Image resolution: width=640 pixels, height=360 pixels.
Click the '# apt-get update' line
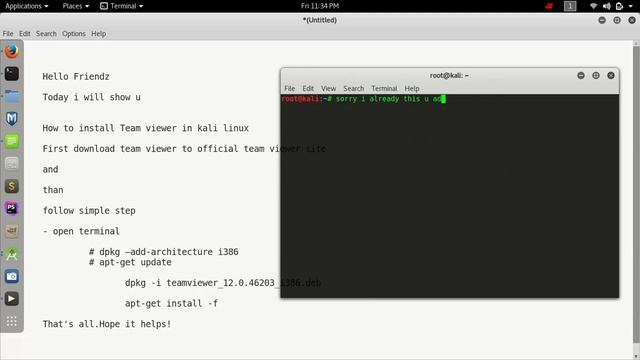pyautogui.click(x=130, y=262)
